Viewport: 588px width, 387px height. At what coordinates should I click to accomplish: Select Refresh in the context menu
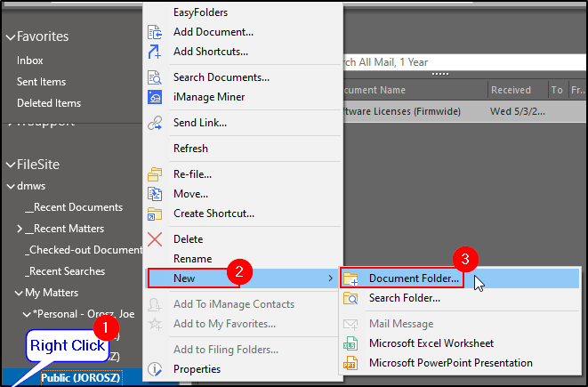[x=190, y=149]
